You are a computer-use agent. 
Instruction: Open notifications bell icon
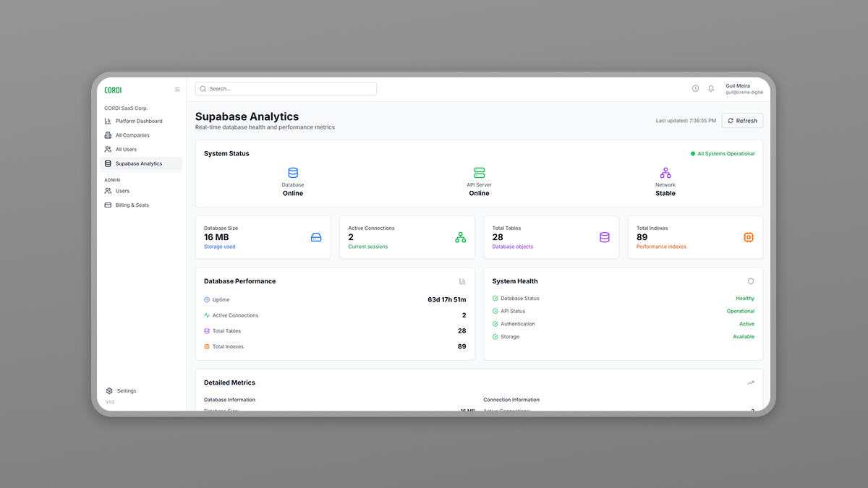[711, 89]
